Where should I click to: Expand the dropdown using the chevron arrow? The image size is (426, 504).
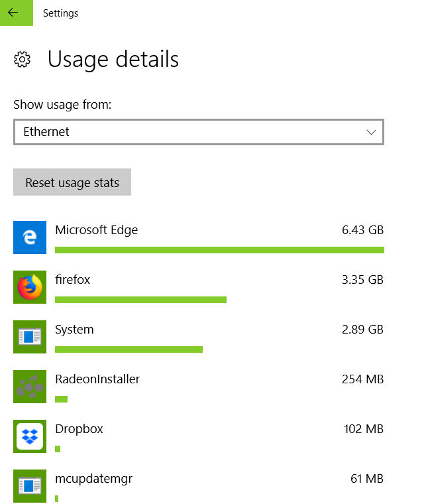pyautogui.click(x=372, y=132)
